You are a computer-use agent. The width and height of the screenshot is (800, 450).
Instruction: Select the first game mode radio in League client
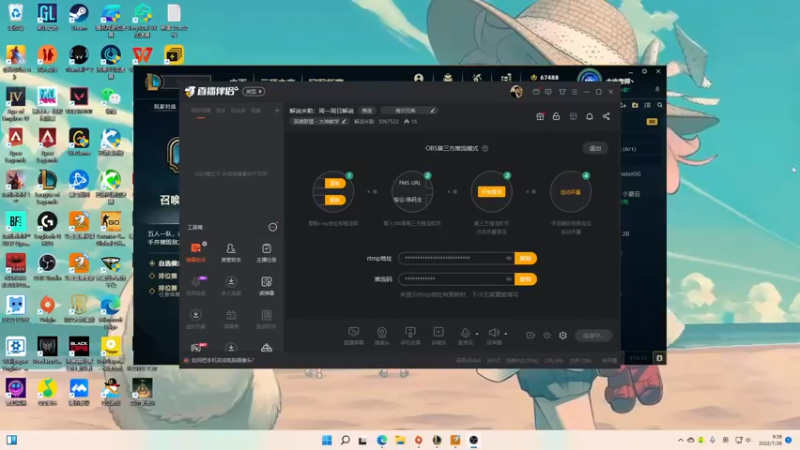pos(152,263)
